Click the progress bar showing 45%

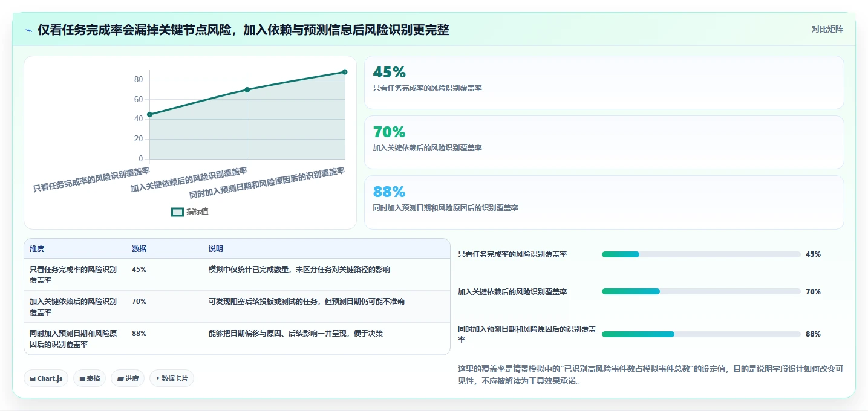[x=701, y=254]
